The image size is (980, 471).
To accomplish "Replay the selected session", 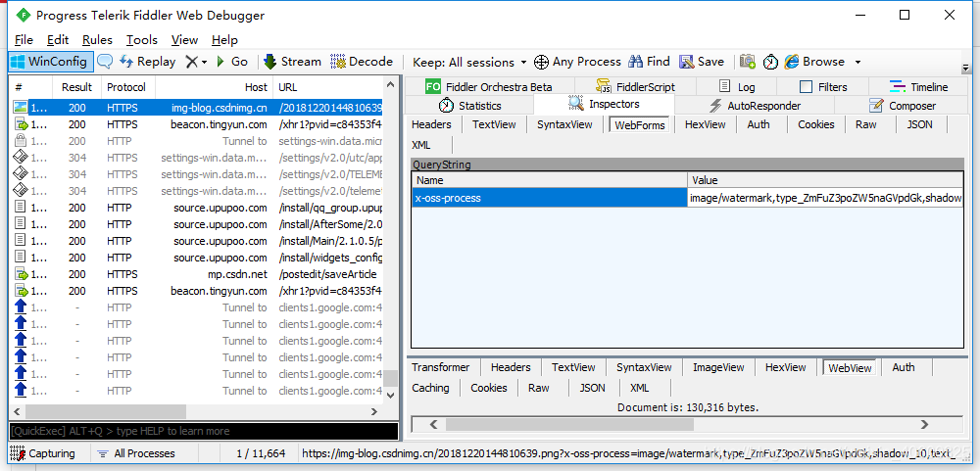I will (x=148, y=62).
